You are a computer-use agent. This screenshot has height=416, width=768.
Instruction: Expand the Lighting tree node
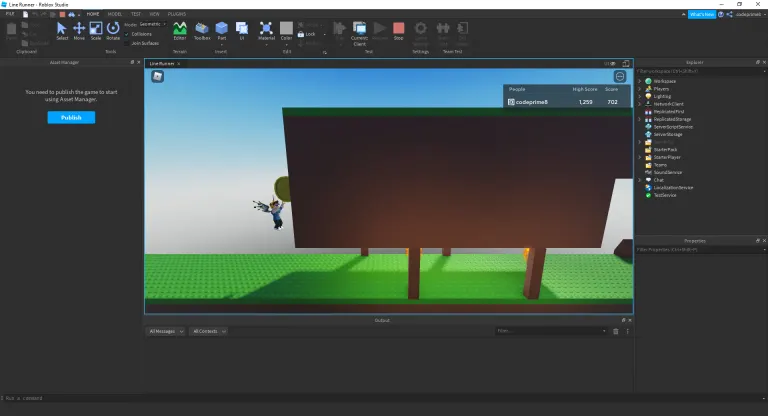(x=640, y=97)
